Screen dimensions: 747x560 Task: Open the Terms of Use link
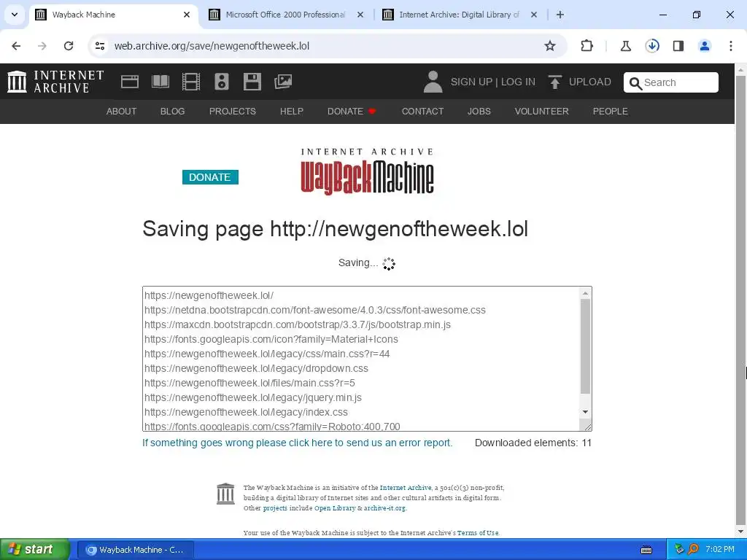[478, 533]
